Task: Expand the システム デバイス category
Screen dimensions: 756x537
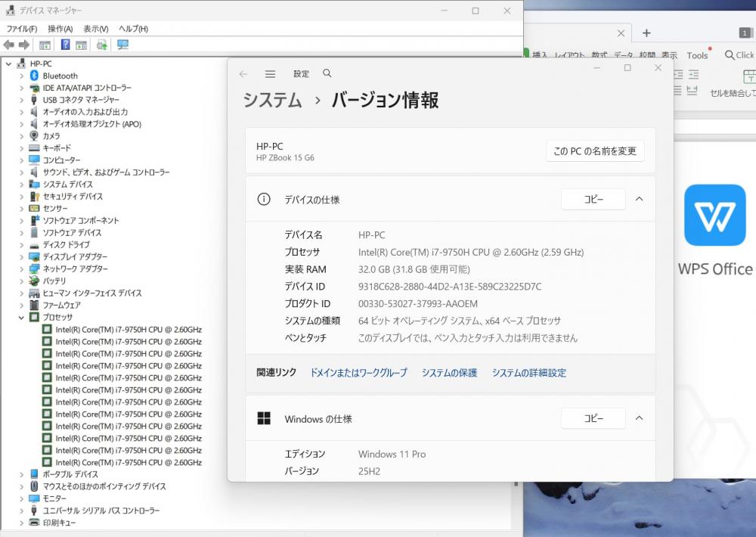Action: pyautogui.click(x=21, y=185)
